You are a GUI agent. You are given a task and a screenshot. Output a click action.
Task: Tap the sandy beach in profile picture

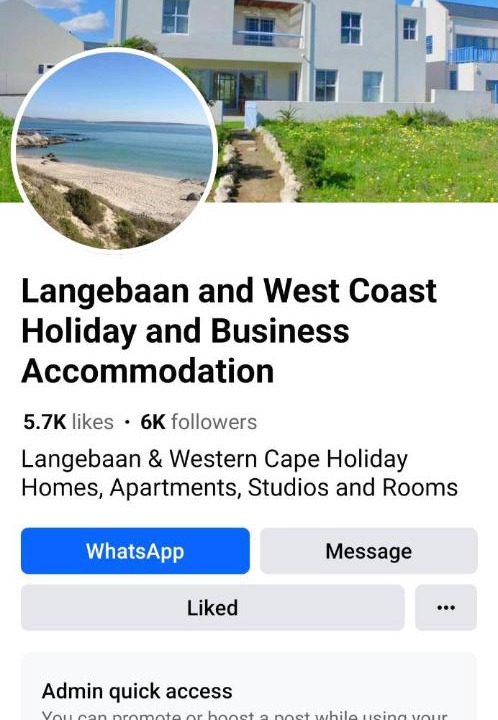coord(119,186)
